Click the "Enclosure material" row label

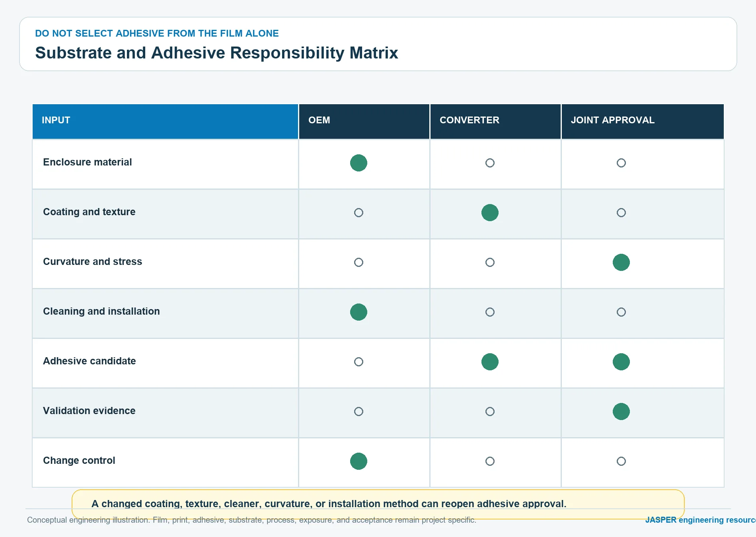pos(87,162)
